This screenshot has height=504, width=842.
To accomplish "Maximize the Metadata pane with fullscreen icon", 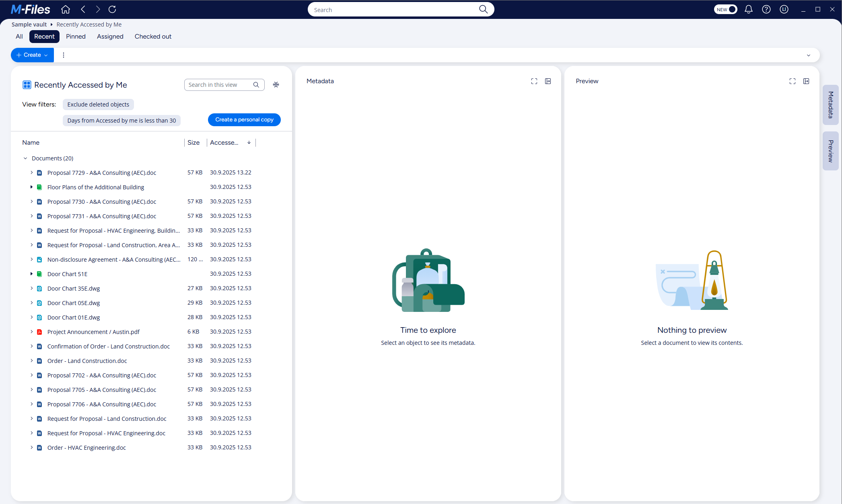I will [x=534, y=81].
